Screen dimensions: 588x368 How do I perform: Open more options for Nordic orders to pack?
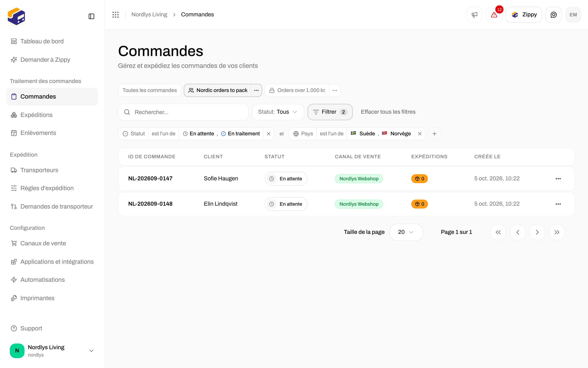click(256, 90)
